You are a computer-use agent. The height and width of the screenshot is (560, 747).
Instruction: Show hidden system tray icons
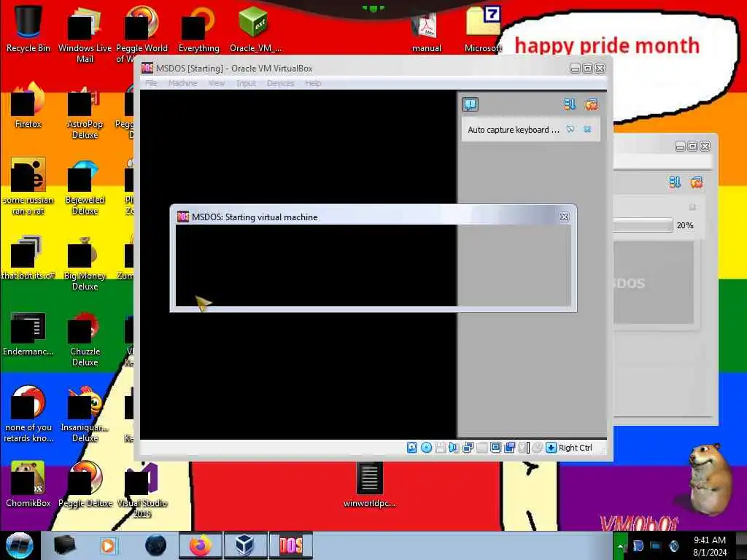click(x=620, y=546)
